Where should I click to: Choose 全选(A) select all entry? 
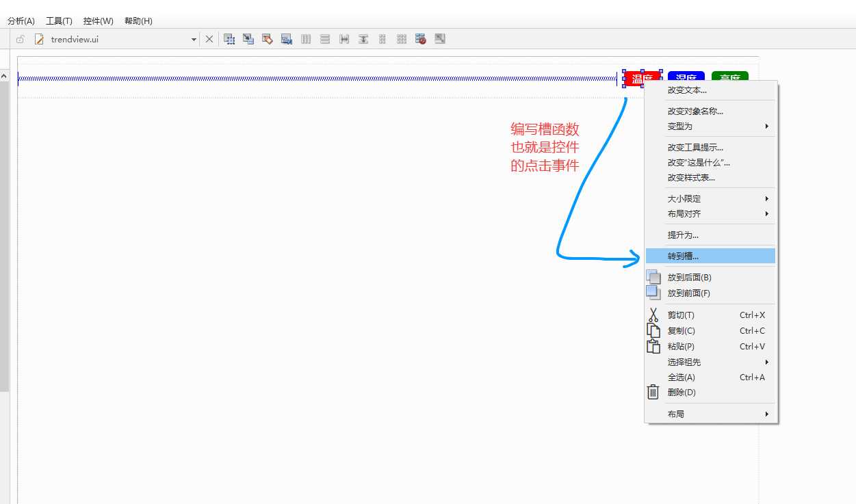click(711, 377)
